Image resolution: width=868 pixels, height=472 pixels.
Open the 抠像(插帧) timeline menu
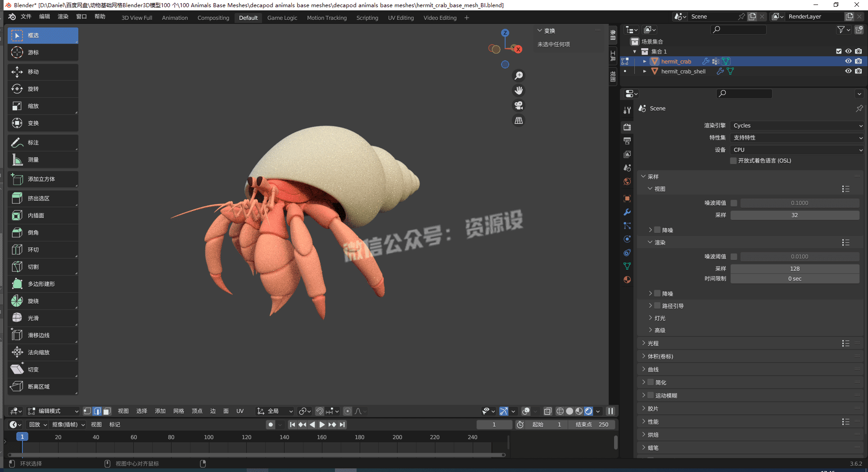pos(68,425)
